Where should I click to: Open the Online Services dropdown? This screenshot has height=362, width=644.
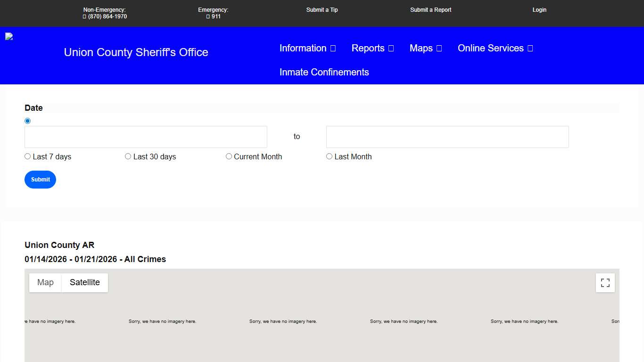click(495, 48)
